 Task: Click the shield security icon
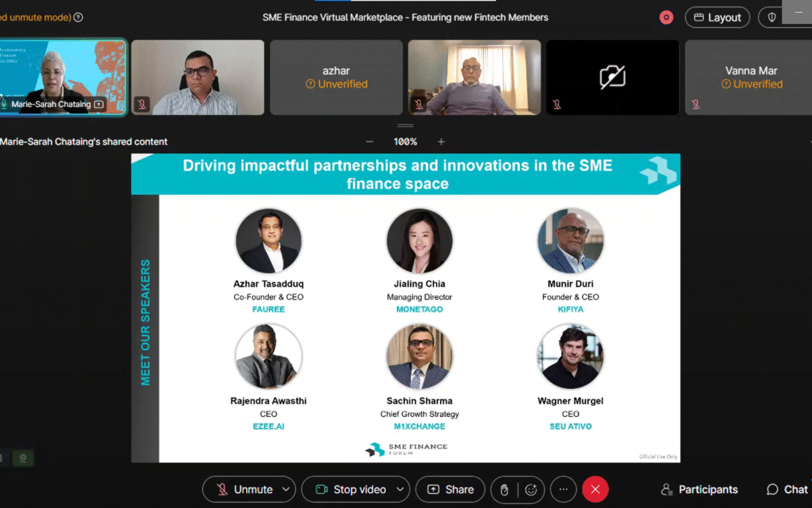pos(771,17)
